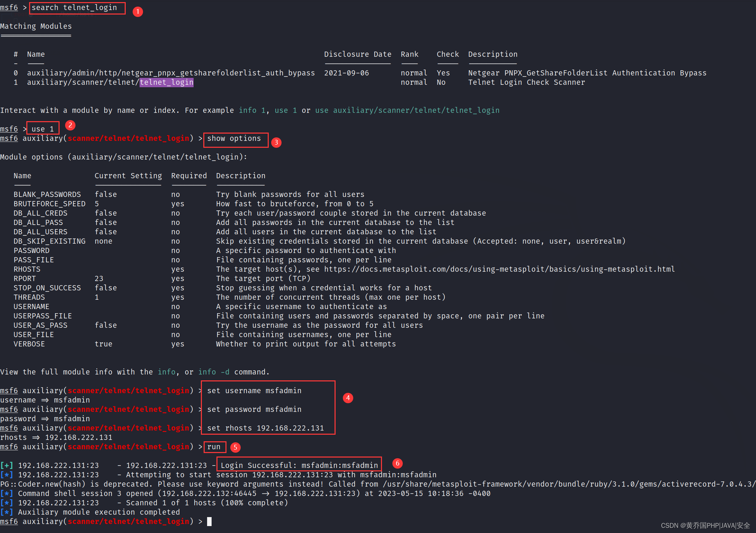Image resolution: width=756 pixels, height=533 pixels.
Task: Select the netgear_pnpx_getsharefolderlist_auth_bypass module name
Action: point(171,73)
